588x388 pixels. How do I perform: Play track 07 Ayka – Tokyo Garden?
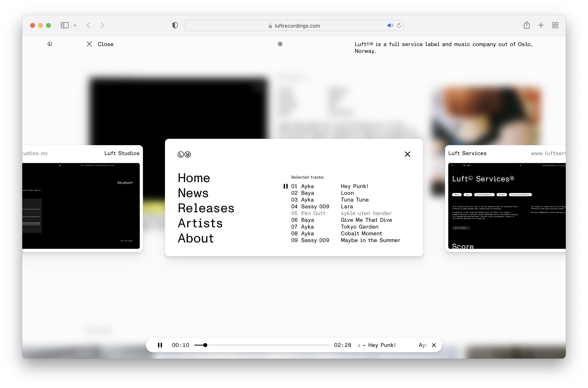(346, 227)
